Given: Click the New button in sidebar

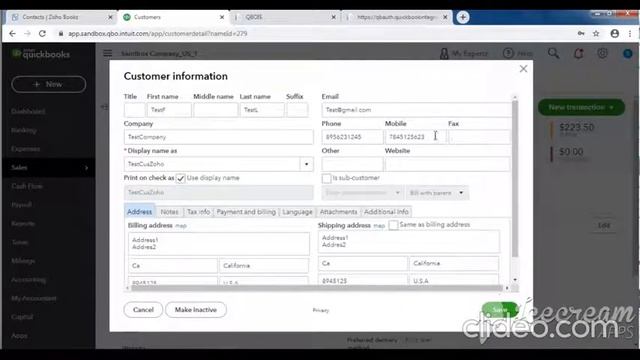Looking at the screenshot, I should pyautogui.click(x=49, y=84).
